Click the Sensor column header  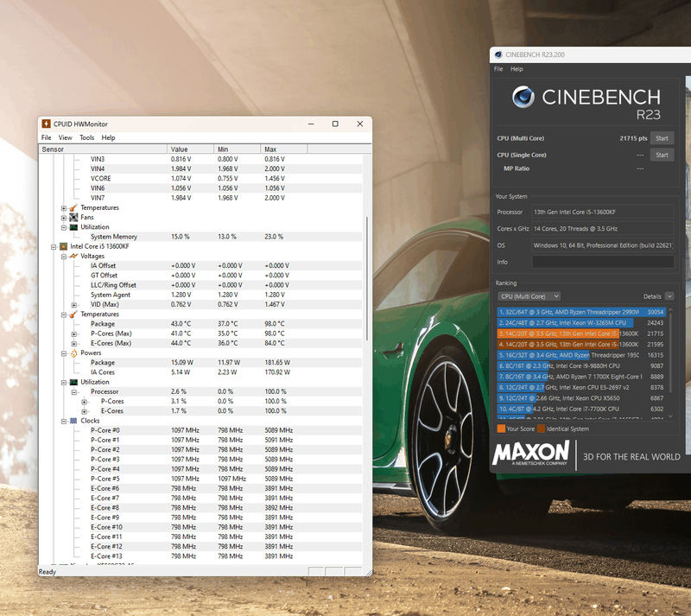click(103, 149)
